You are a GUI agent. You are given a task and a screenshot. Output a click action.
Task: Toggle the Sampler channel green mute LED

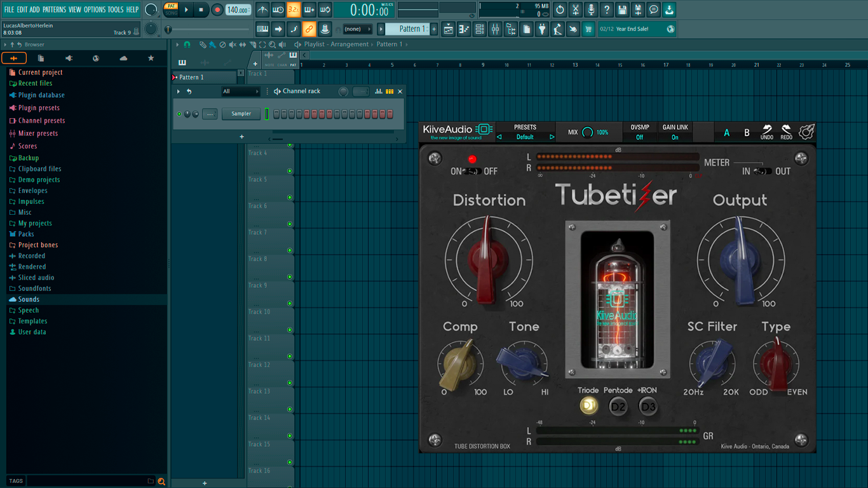(x=179, y=114)
